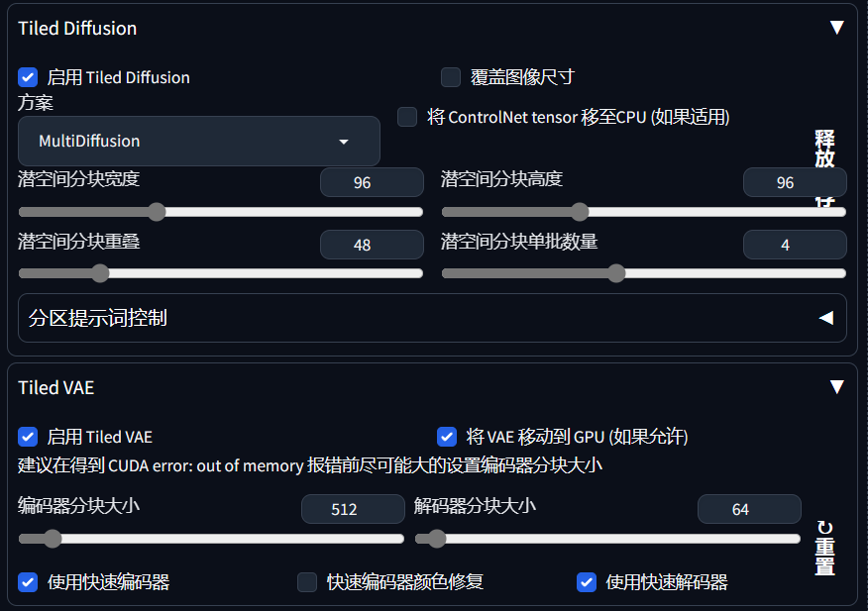Click the 解码器分块大小 field showing 64
The image size is (868, 611).
(x=749, y=508)
